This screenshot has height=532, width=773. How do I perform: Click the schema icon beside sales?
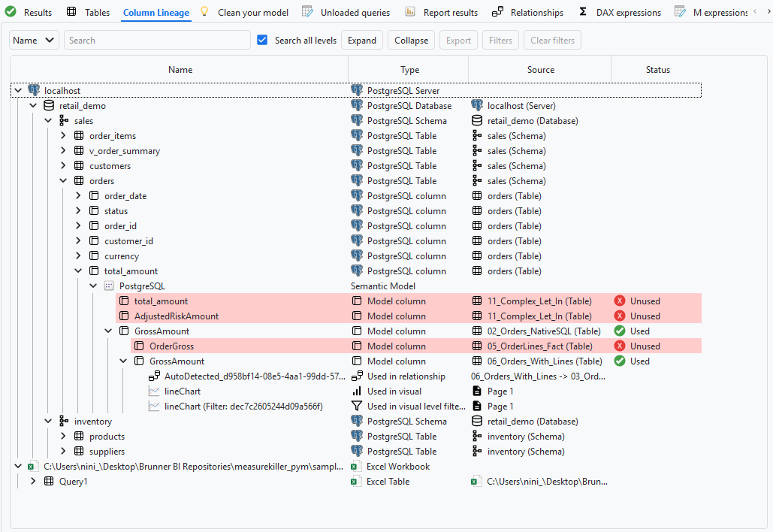click(x=64, y=120)
